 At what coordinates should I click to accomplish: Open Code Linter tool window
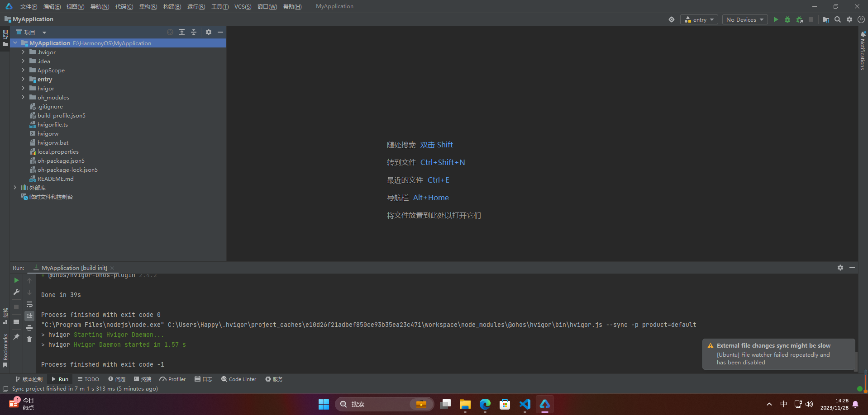(x=238, y=379)
